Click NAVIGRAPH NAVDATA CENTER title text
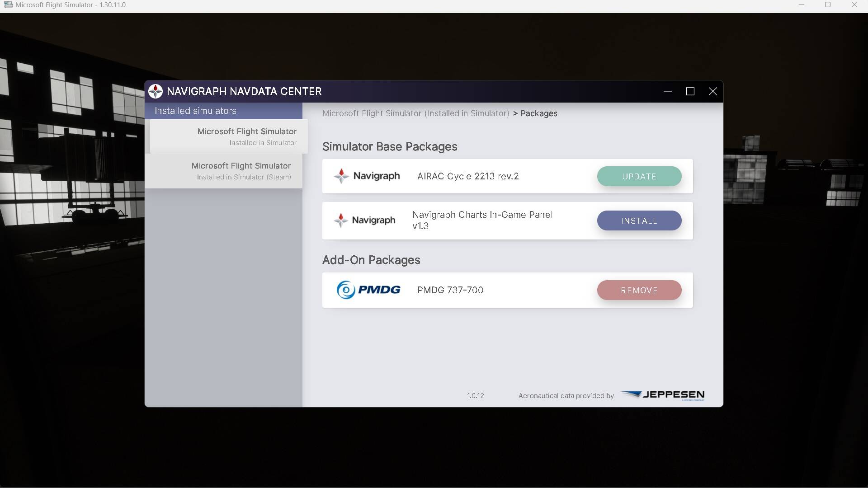 [x=244, y=91]
